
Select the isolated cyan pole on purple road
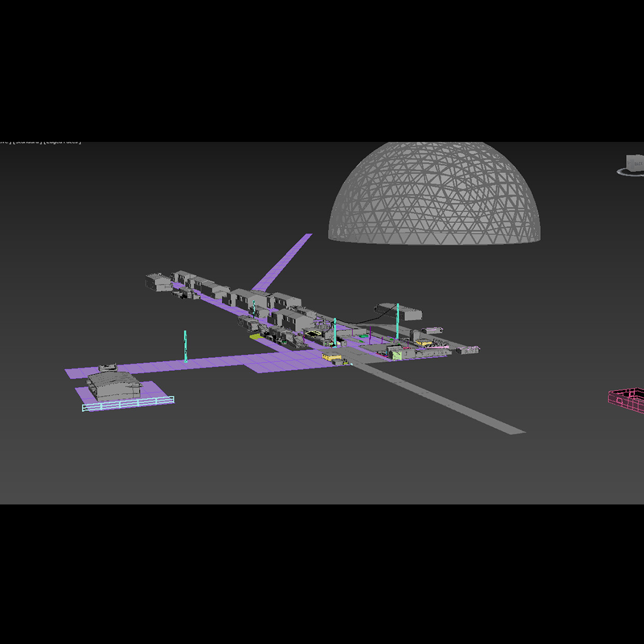point(185,346)
